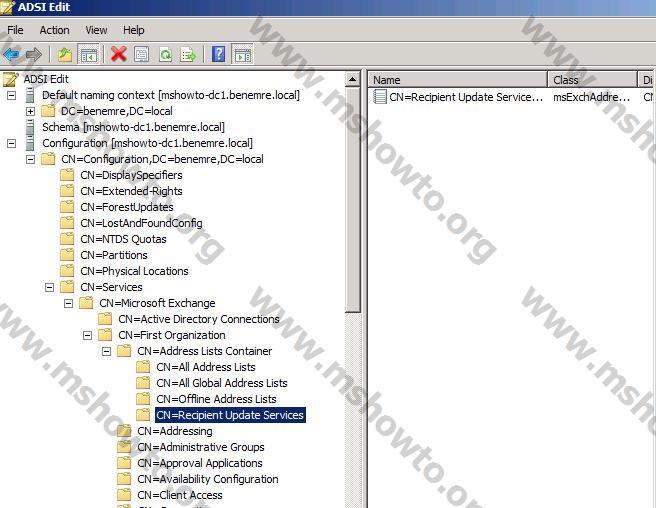
Task: Select CN=Microsoft Exchange label in tree
Action: coord(157,303)
